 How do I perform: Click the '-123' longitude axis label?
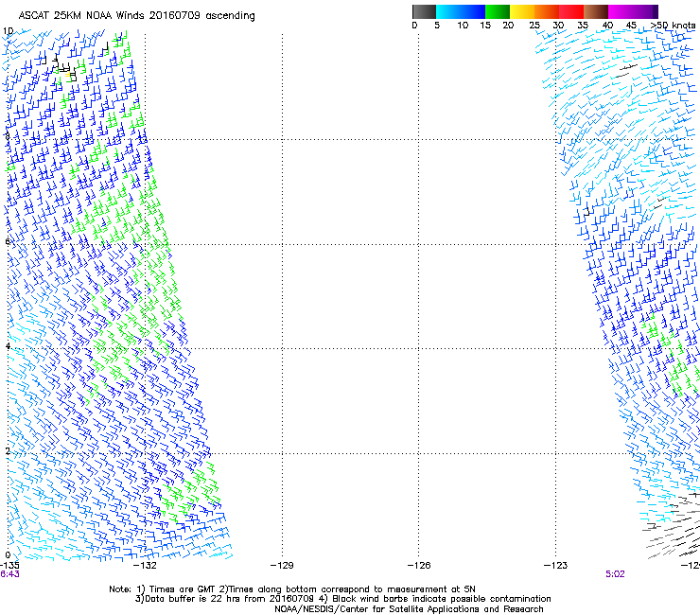[555, 566]
